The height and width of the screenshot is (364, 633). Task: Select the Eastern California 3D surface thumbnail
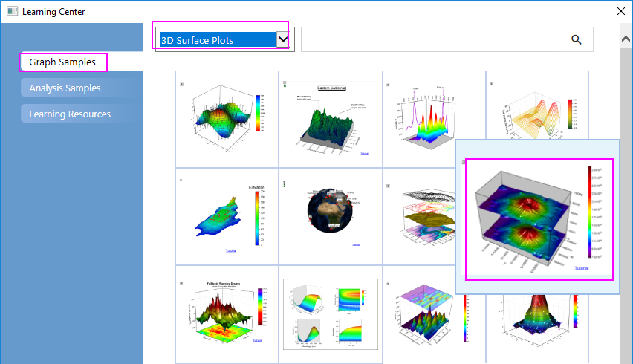coord(330,119)
